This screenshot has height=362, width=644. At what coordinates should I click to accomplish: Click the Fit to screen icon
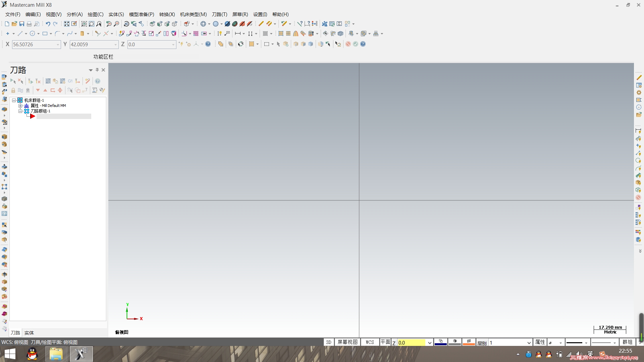point(67,24)
